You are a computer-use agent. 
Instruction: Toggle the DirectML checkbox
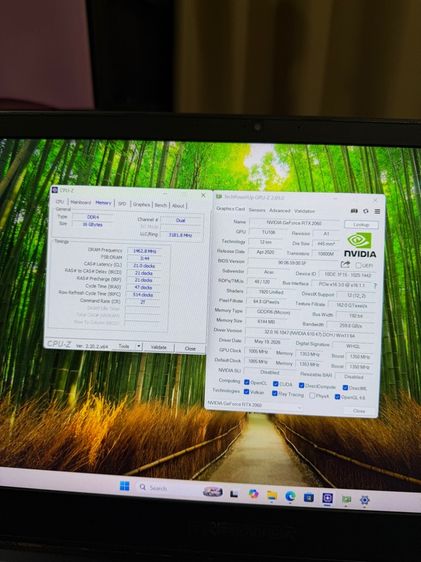(345, 387)
